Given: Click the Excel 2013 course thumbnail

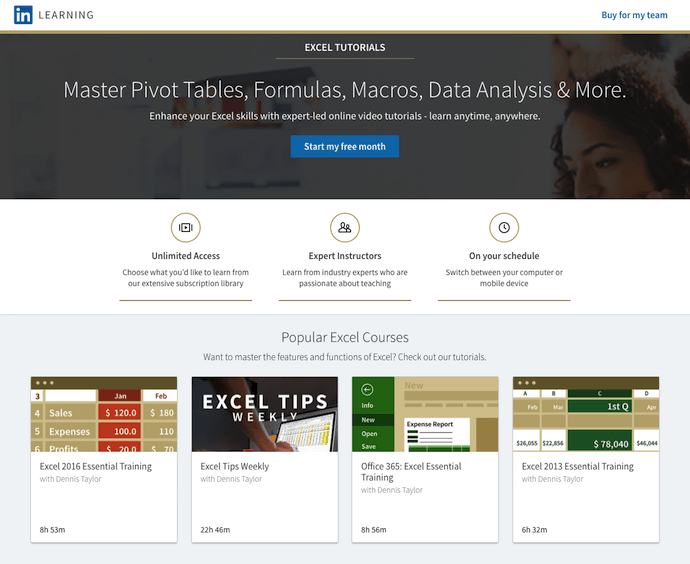Looking at the screenshot, I should click(x=586, y=414).
